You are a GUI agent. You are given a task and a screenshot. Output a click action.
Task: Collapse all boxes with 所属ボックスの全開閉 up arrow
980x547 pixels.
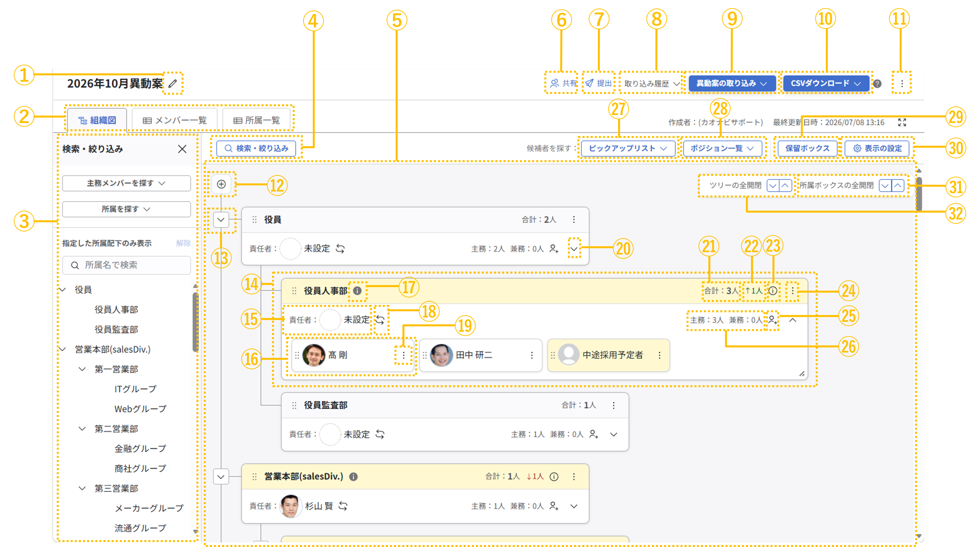click(x=898, y=186)
